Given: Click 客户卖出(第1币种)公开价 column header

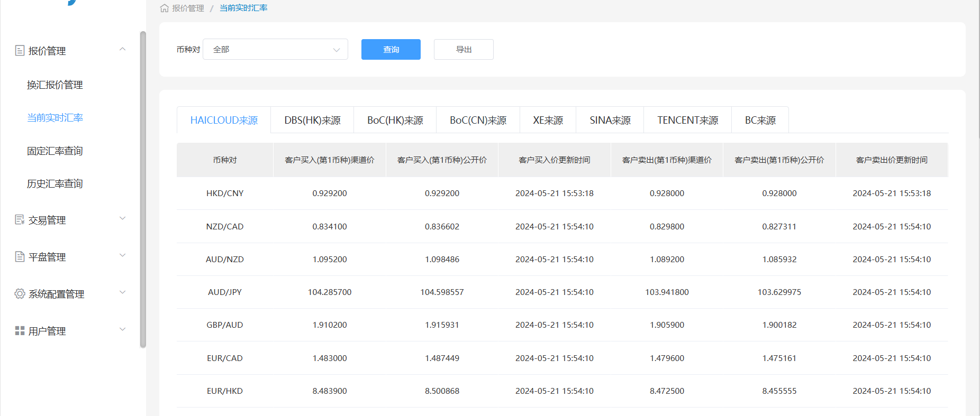Looking at the screenshot, I should click(x=779, y=160).
